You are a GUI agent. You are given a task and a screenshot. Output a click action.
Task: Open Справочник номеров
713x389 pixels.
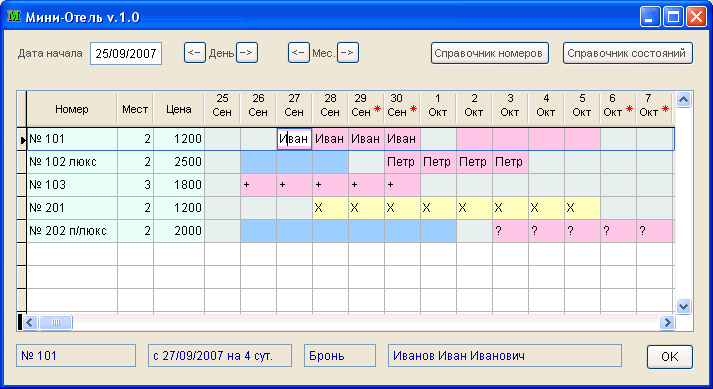pyautogui.click(x=490, y=53)
